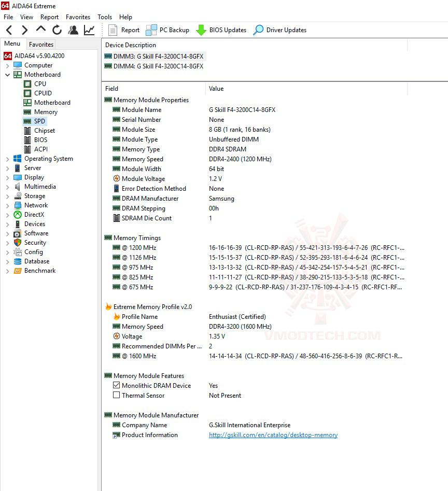Refresh the current page
The height and width of the screenshot is (491, 448).
57,30
